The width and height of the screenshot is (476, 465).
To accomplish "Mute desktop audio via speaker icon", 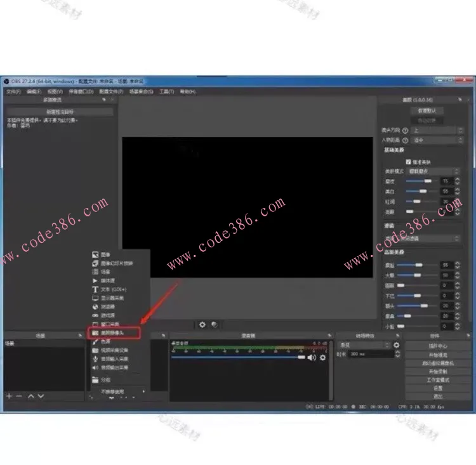I will (312, 358).
